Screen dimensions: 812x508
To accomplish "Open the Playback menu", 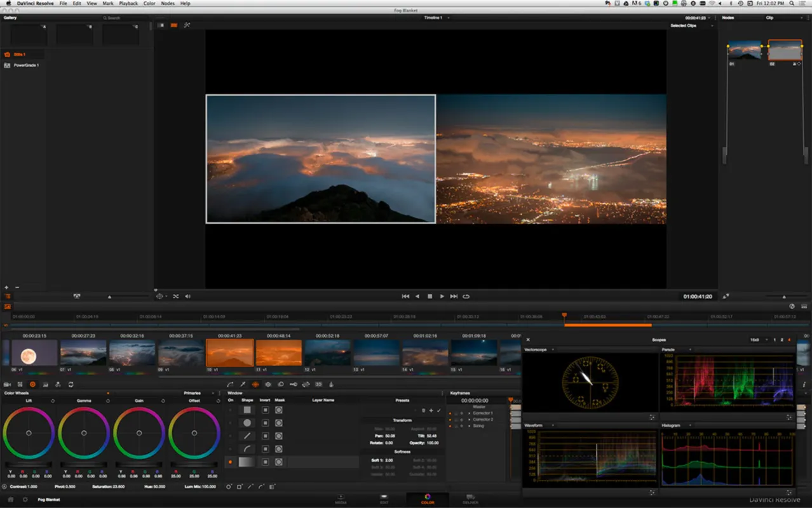I will [128, 4].
